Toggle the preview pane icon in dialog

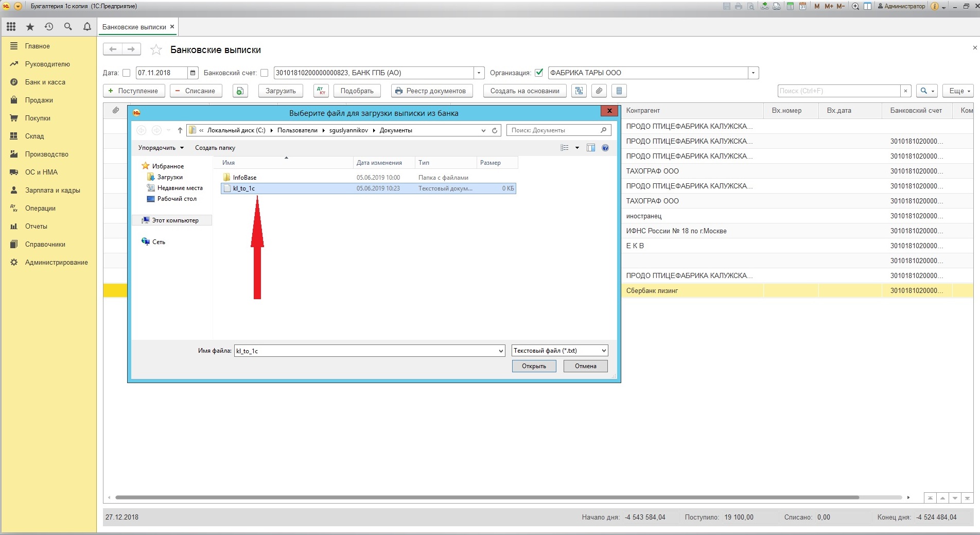(591, 148)
